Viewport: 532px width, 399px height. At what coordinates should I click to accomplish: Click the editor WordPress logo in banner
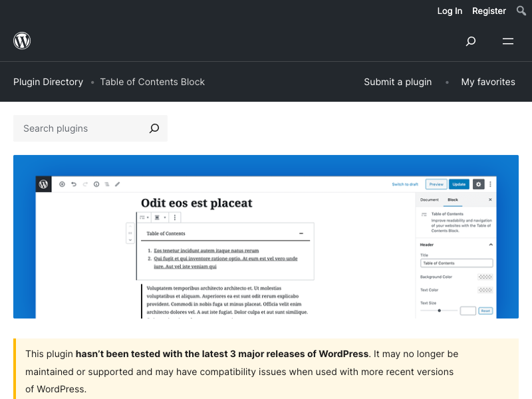pyautogui.click(x=43, y=184)
